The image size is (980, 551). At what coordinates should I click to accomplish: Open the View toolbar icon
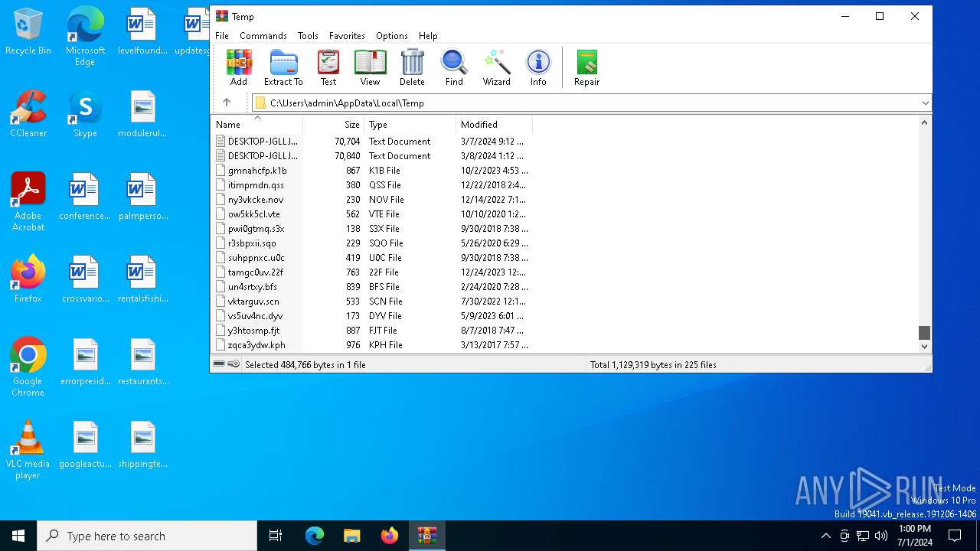370,67
